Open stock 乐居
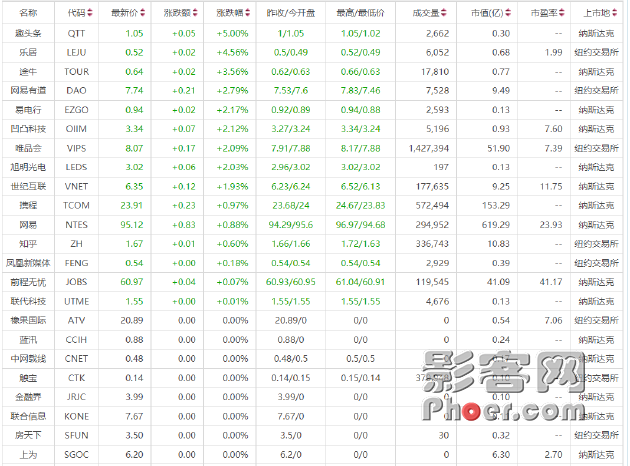This screenshot has width=630, height=466. (28, 53)
